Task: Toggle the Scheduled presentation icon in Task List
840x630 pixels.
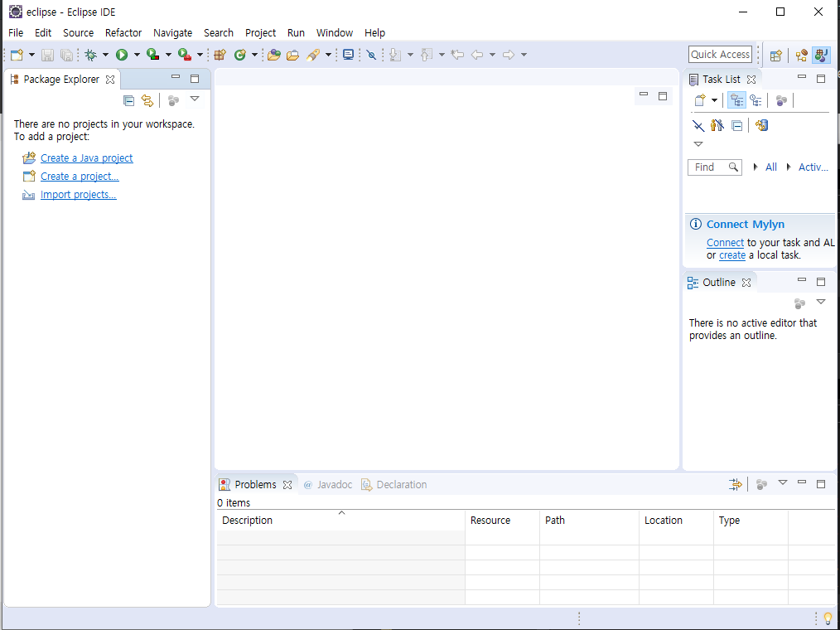Action: [x=756, y=100]
